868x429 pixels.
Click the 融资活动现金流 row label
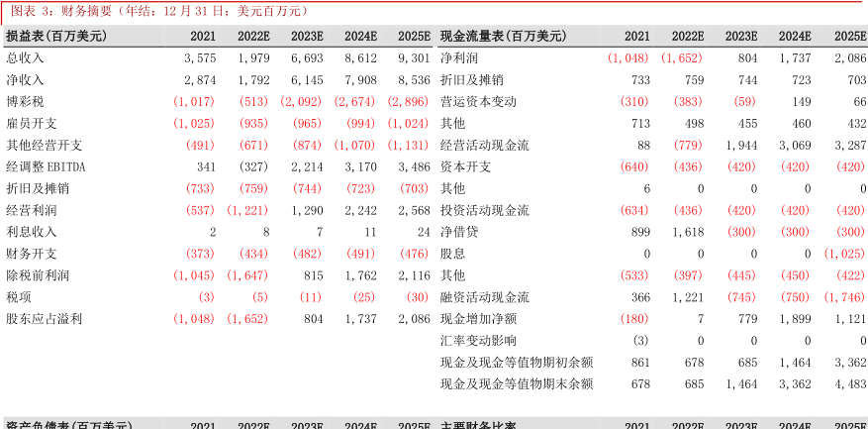click(x=485, y=297)
